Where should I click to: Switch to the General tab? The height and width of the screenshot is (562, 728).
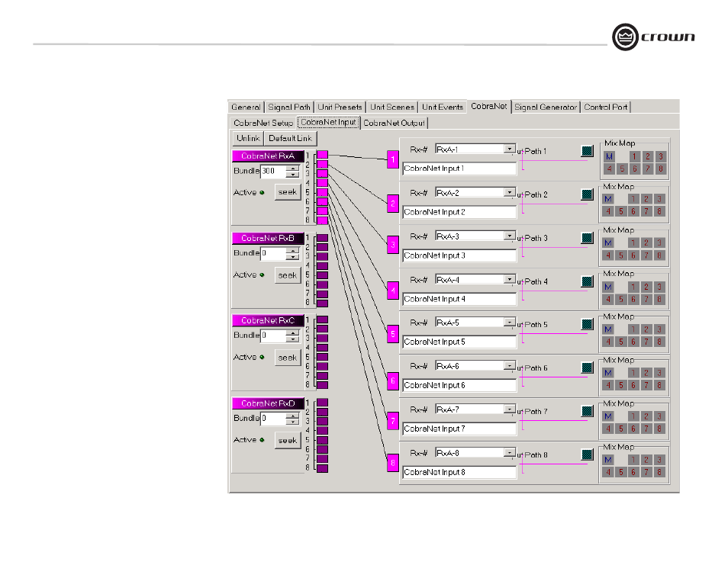246,108
